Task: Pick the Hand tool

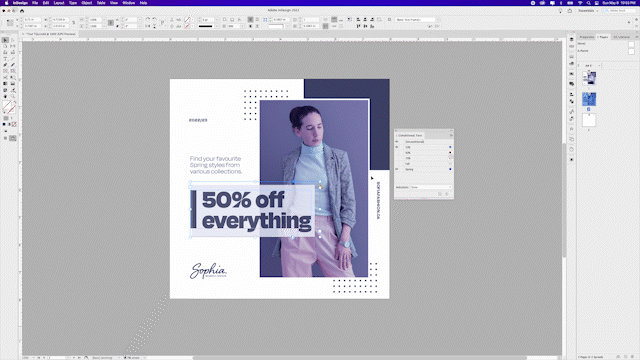Action: click(5, 96)
